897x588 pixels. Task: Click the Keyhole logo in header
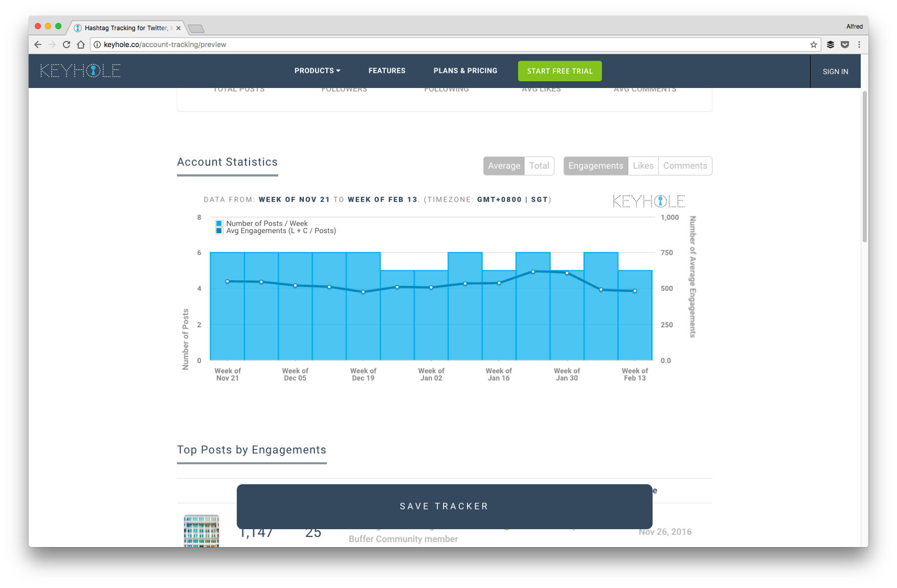click(80, 71)
